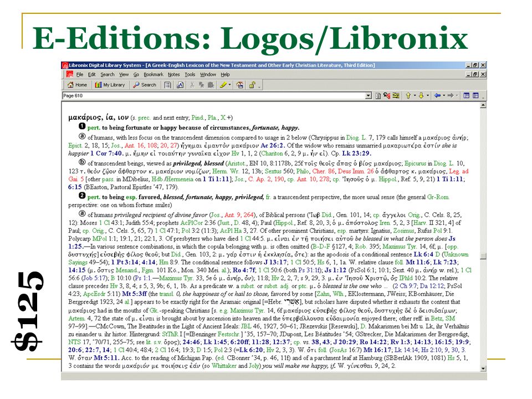532x399 pixels.
Task: Follow the 'J 13:17' reference link
Action: [276, 262]
